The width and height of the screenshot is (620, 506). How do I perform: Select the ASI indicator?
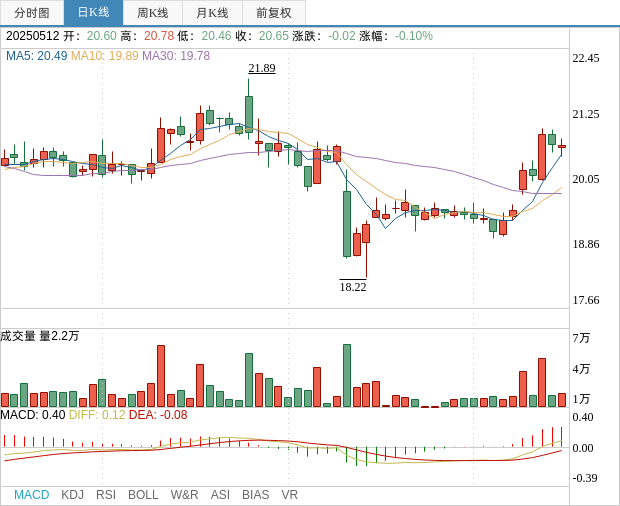pos(220,495)
